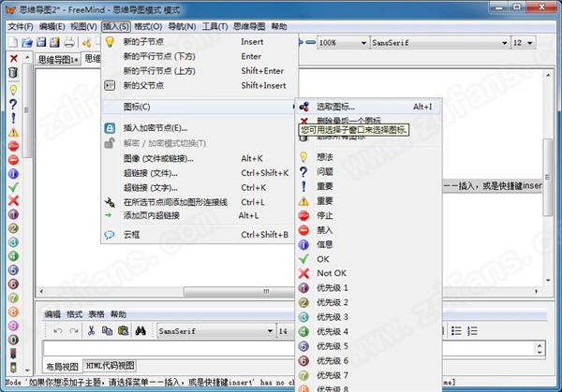Image resolution: width=562 pixels, height=392 pixels.
Task: Click Undo arrow in note editor toolbar
Action: click(58, 331)
